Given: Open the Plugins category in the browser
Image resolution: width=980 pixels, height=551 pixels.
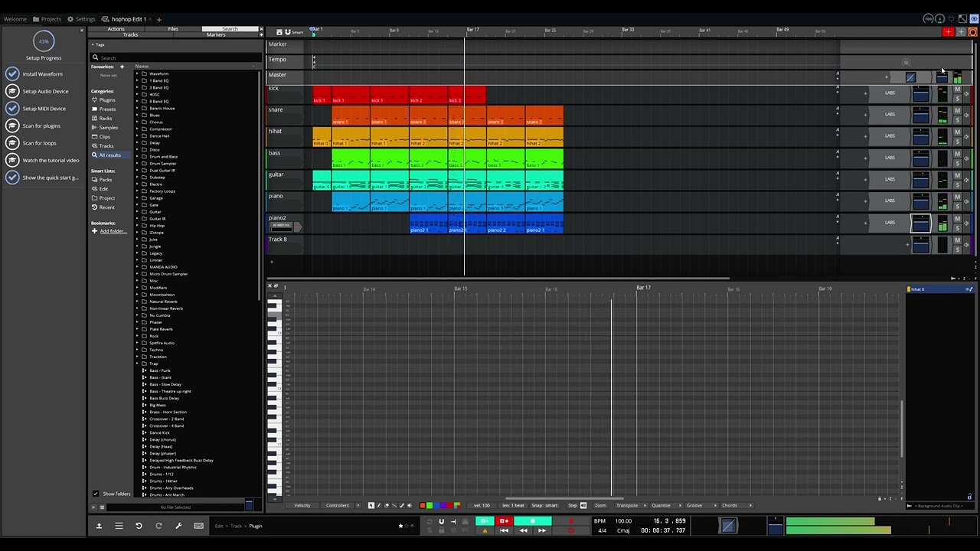Looking at the screenshot, I should (x=107, y=100).
